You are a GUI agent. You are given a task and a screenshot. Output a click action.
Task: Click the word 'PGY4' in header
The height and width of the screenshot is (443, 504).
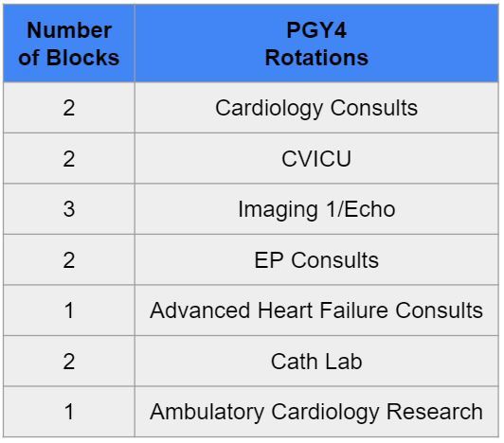coord(316,30)
